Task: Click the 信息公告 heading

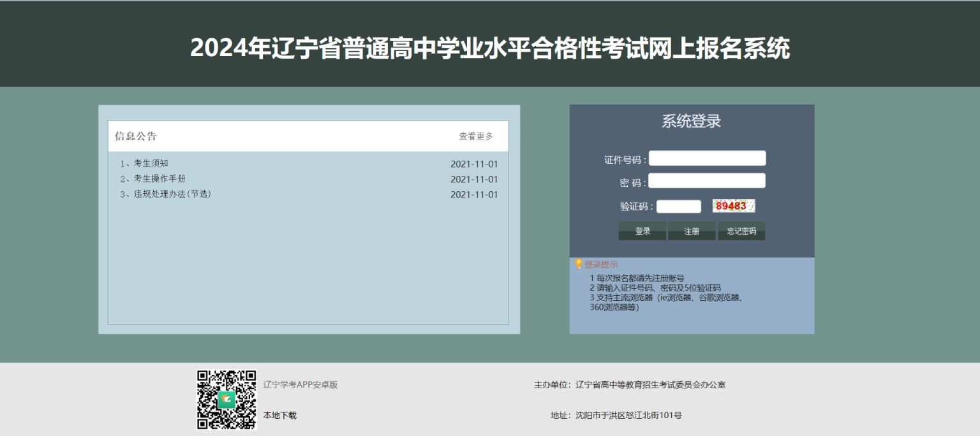Action: tap(136, 136)
